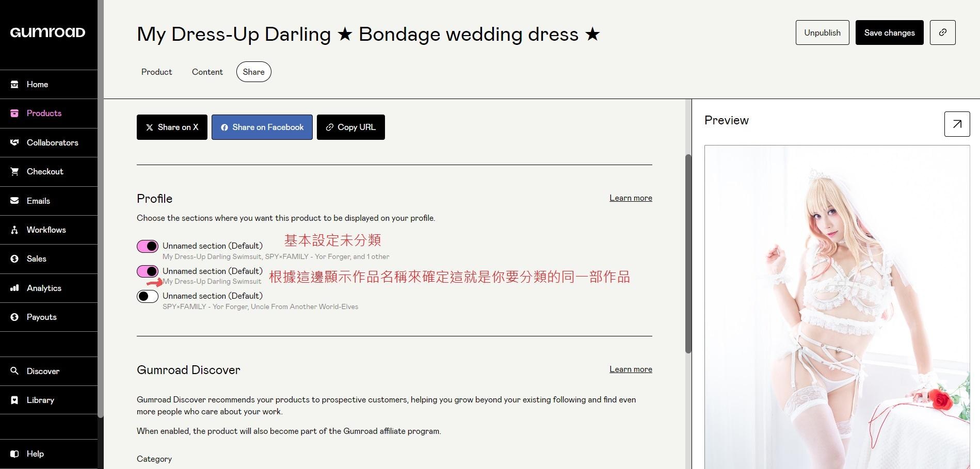
Task: Turn off the My Dress-Up Darling Swimsuit section toggle
Action: point(148,271)
